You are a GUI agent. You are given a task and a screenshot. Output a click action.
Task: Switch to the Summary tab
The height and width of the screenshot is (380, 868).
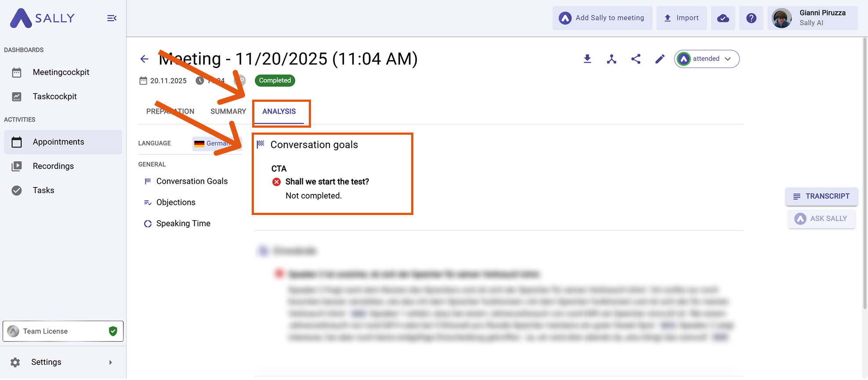coord(228,111)
